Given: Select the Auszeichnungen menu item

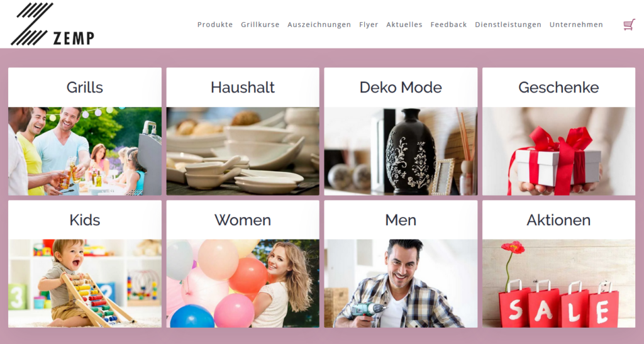Looking at the screenshot, I should tap(319, 25).
